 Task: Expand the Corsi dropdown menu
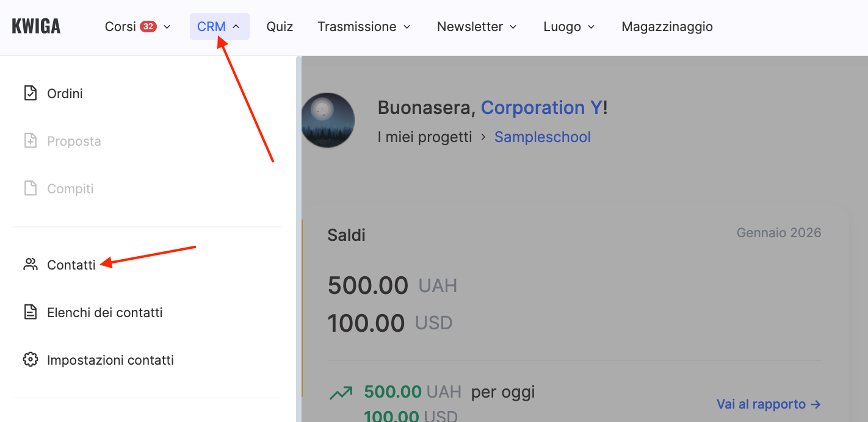[138, 27]
